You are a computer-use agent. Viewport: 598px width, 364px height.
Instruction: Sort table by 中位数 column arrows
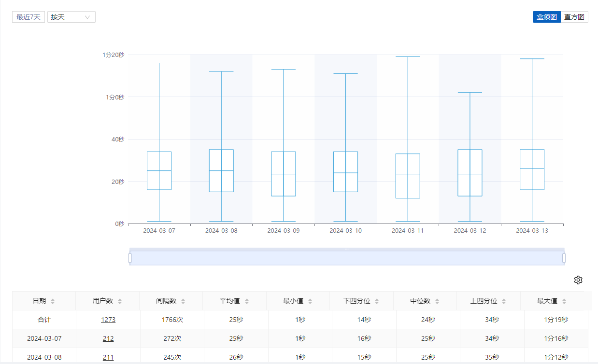point(437,301)
